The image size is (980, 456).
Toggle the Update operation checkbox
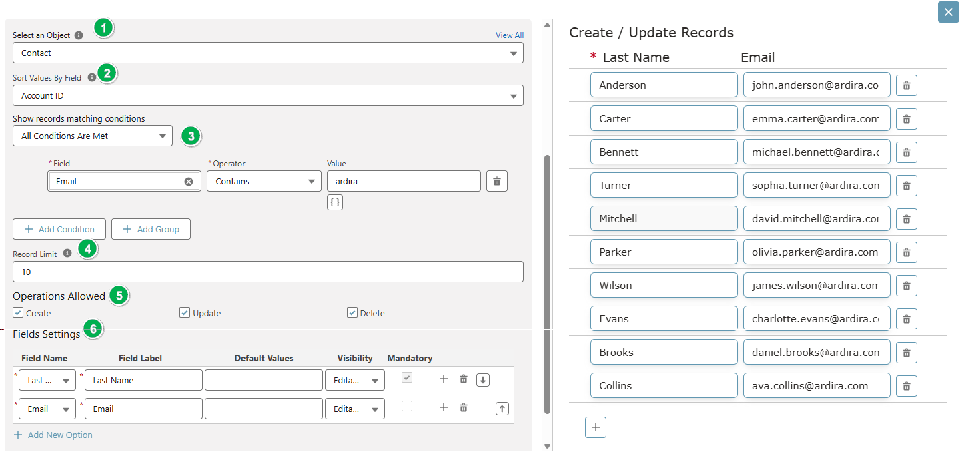tap(185, 312)
